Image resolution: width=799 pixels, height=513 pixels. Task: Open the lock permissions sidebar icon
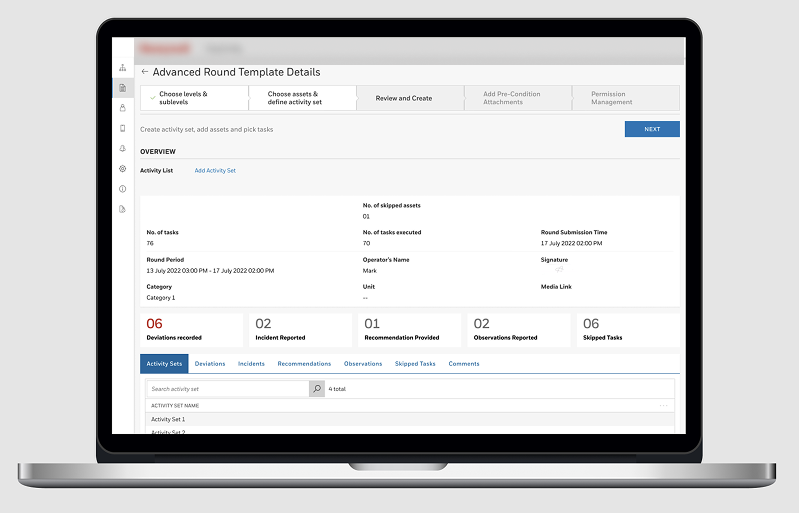122,108
